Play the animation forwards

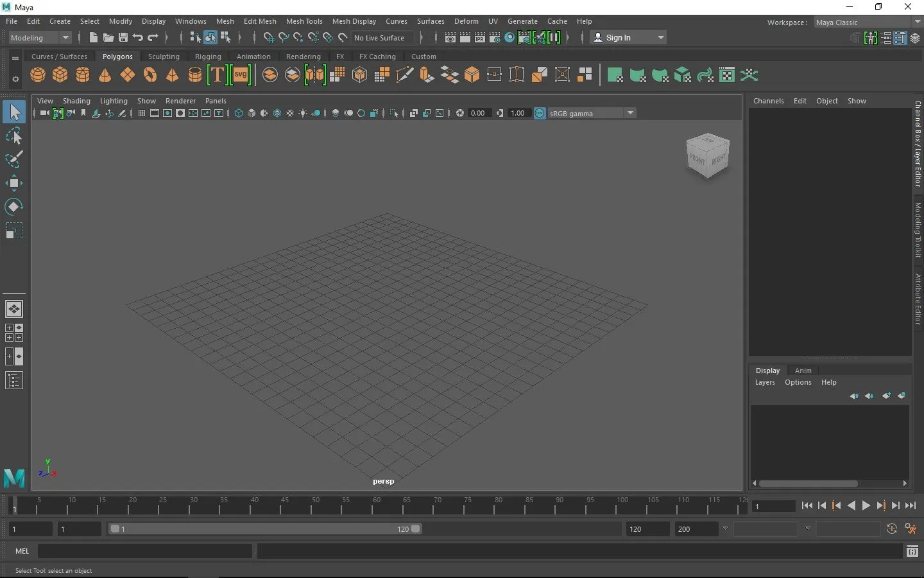coord(866,506)
